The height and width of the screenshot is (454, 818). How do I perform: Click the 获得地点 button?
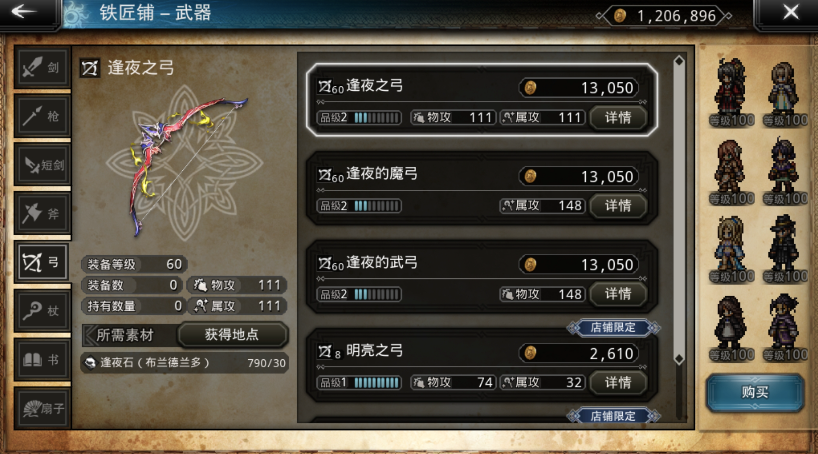coord(232,334)
